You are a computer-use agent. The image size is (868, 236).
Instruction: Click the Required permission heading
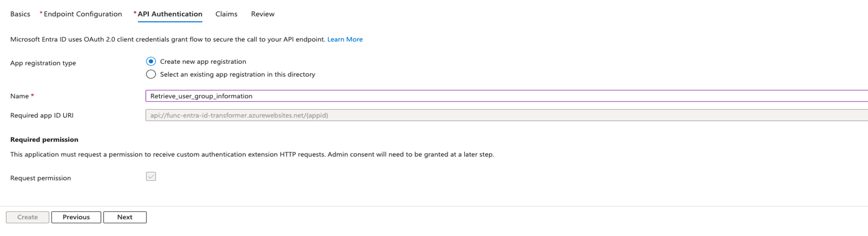(44, 140)
